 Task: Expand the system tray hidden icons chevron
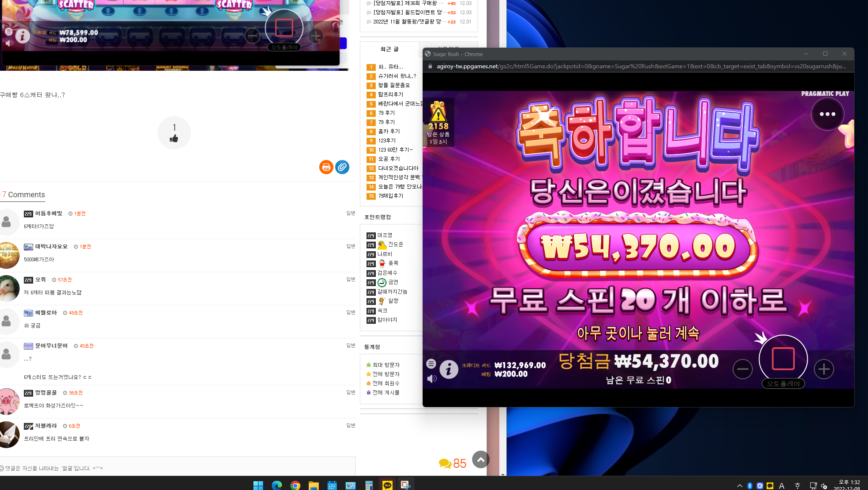[x=739, y=486]
